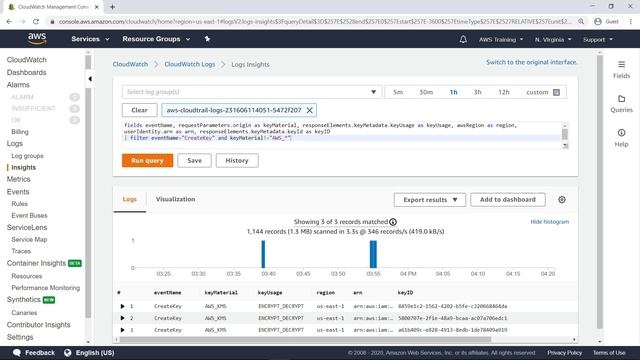Go back in browser history
This screenshot has width=640, height=360.
point(9,22)
